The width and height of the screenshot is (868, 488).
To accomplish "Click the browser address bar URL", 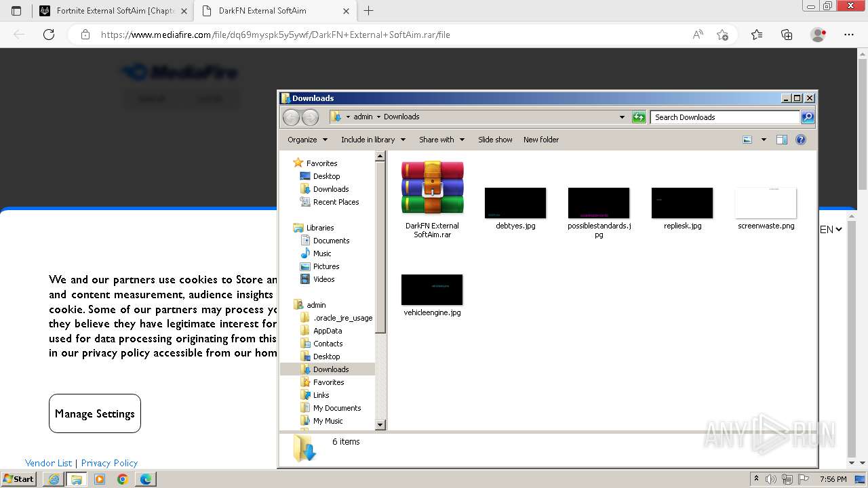I will (x=275, y=35).
